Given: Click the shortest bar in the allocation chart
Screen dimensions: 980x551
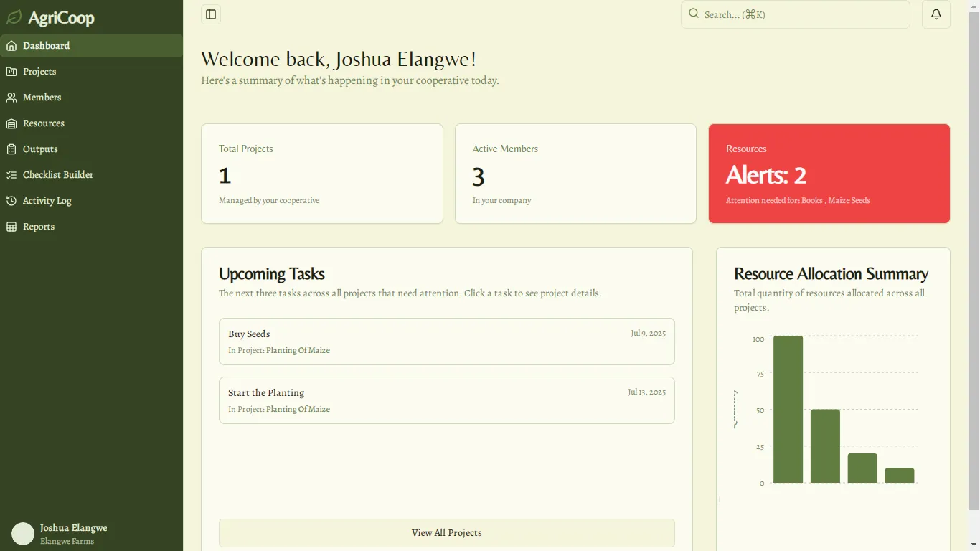Looking at the screenshot, I should (900, 476).
